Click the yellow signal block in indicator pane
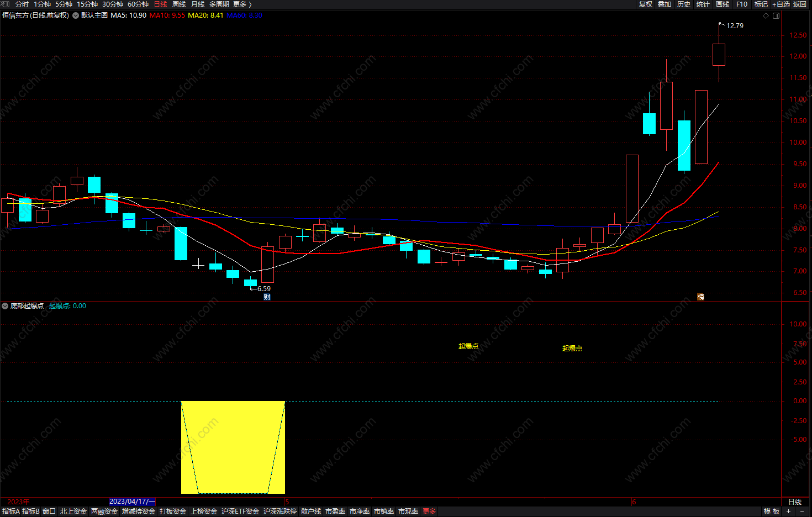This screenshot has height=517, width=812. (233, 447)
